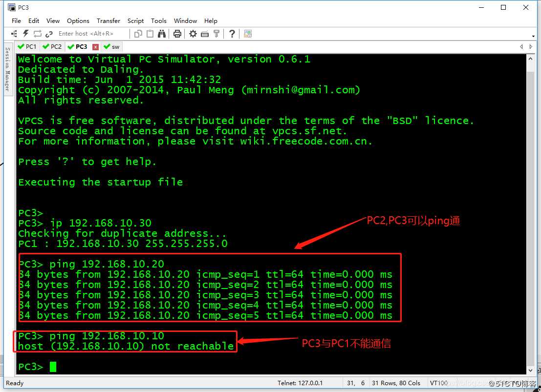This screenshot has height=392, width=541.
Task: Click the Keymap Editor keyboard icon
Action: click(205, 34)
